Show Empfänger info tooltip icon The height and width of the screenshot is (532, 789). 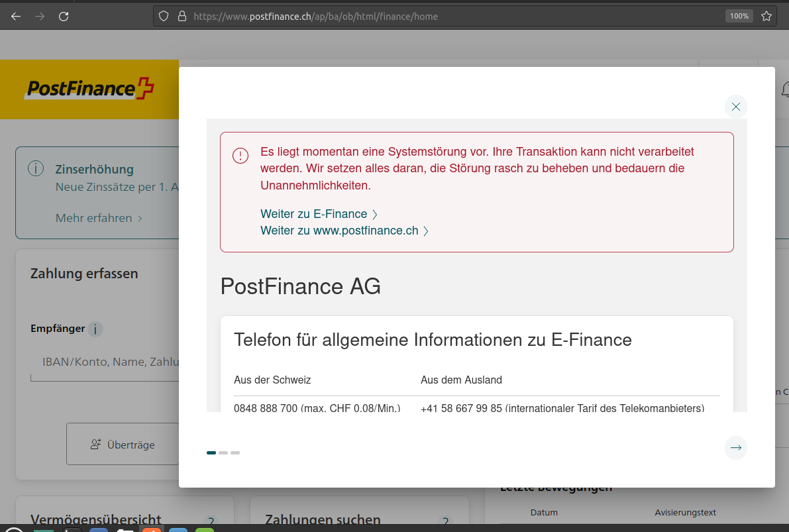click(95, 329)
